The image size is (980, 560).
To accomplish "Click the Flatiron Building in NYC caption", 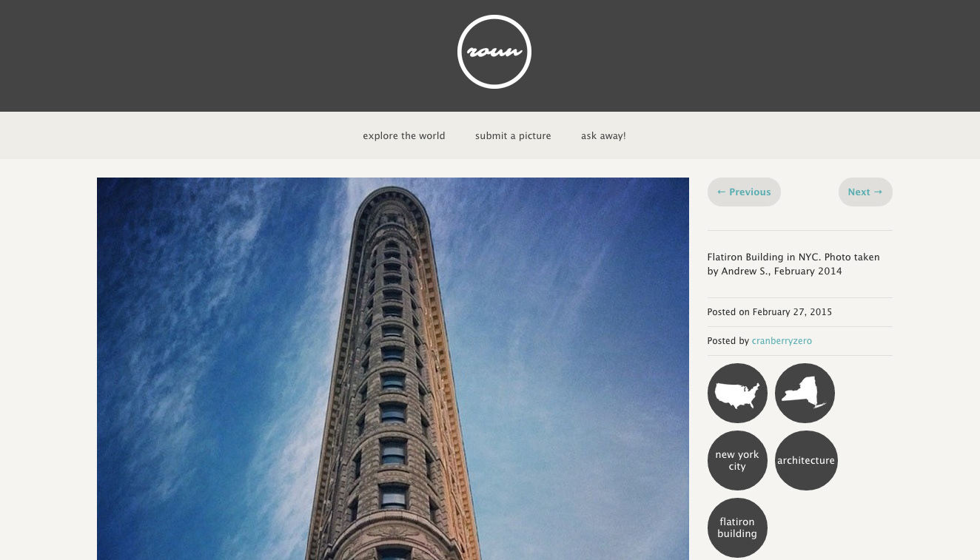I will [793, 264].
